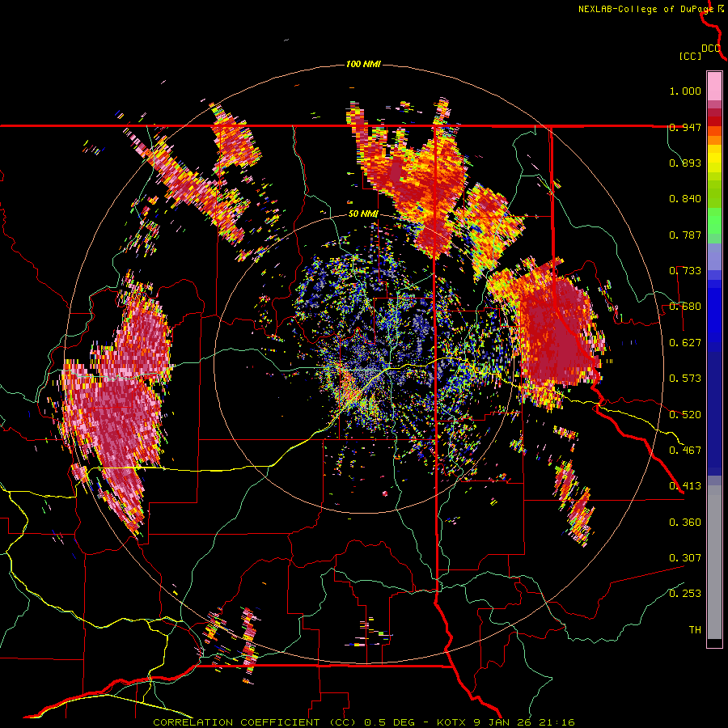This screenshot has width=728, height=728.
Task: Click the [CC] legend unit label
Action: tap(690, 56)
